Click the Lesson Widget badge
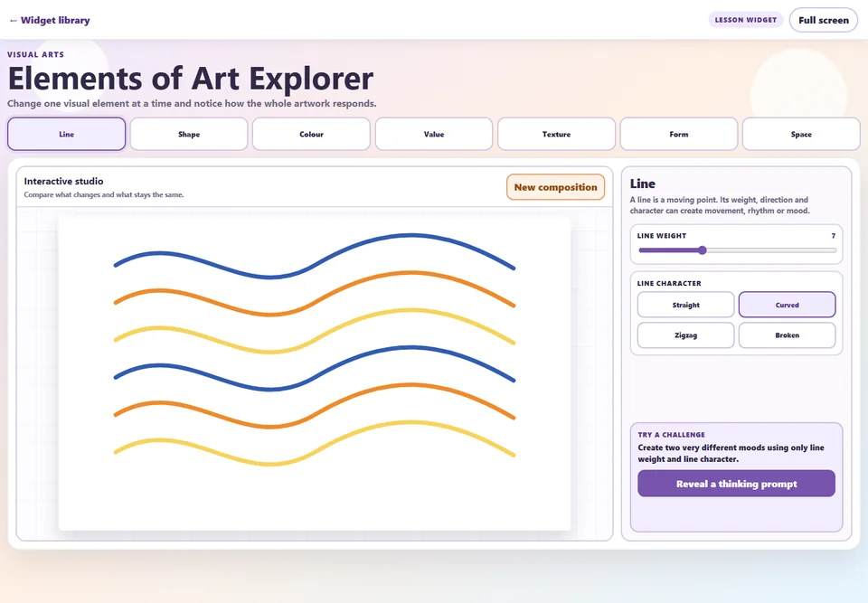 (745, 20)
